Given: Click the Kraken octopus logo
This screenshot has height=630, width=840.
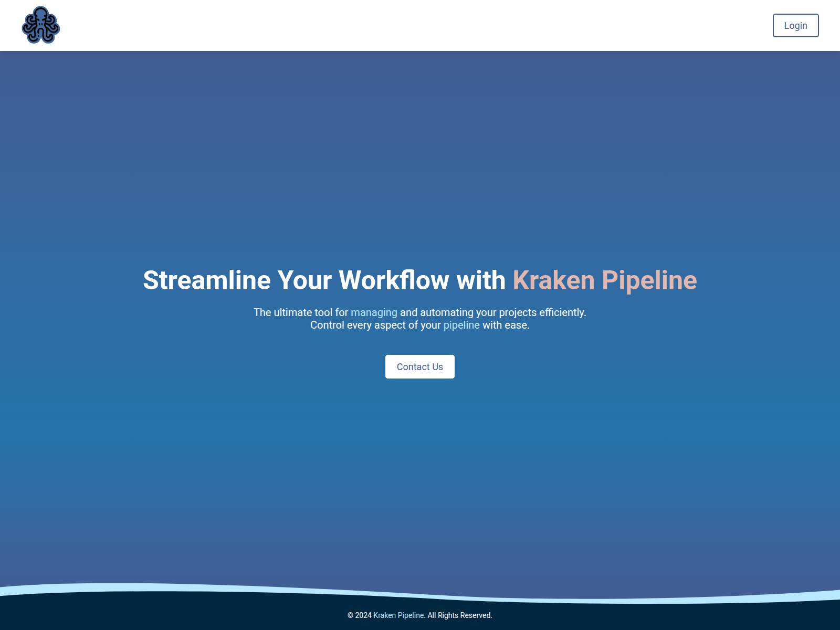Looking at the screenshot, I should 41,25.
